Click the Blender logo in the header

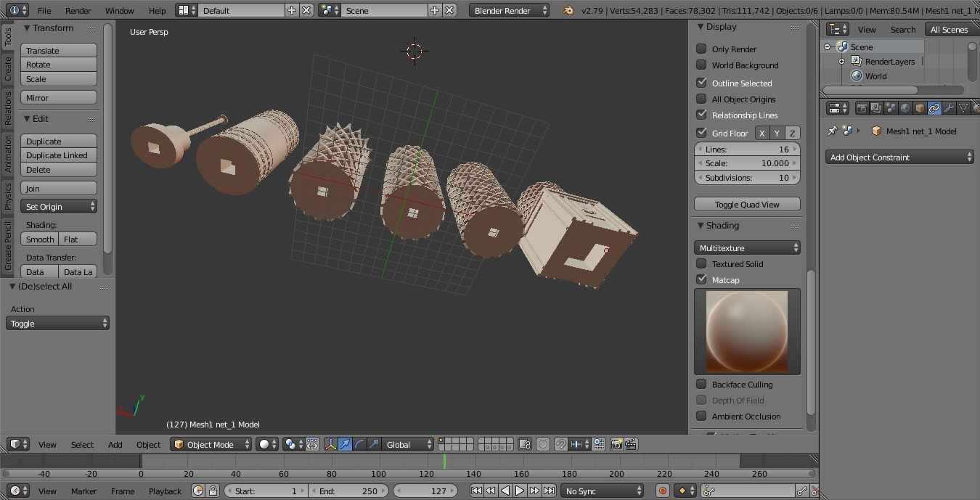point(569,10)
